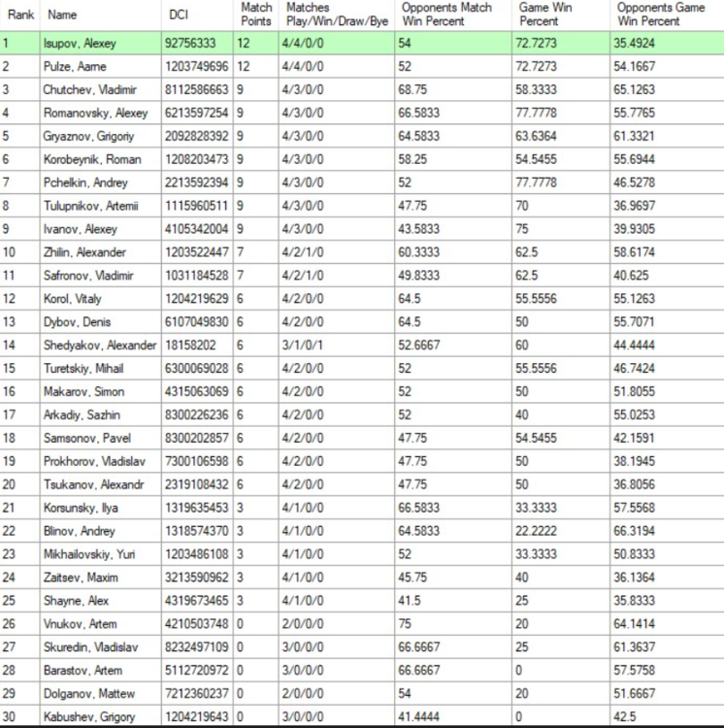Click DCI number 2092828392
The image size is (724, 728).
click(x=198, y=137)
